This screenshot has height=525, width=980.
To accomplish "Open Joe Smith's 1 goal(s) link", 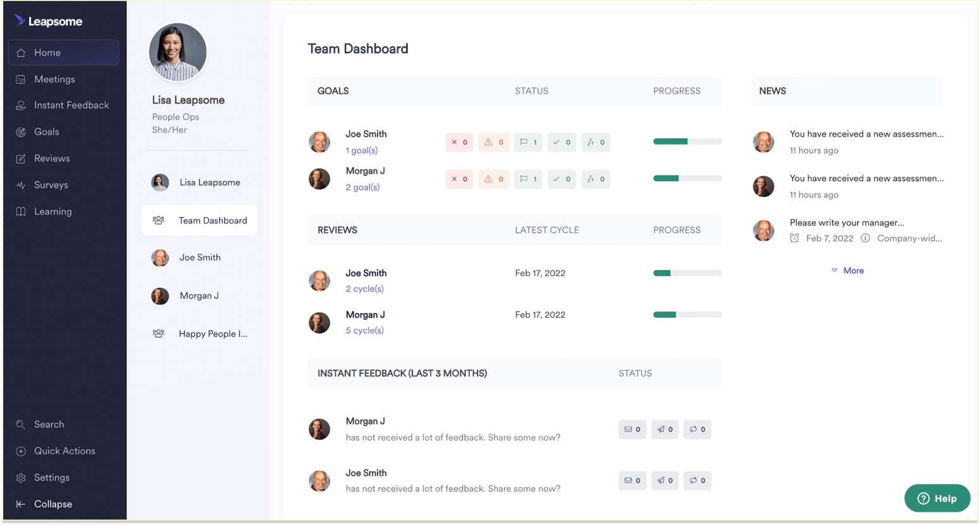I will (362, 150).
